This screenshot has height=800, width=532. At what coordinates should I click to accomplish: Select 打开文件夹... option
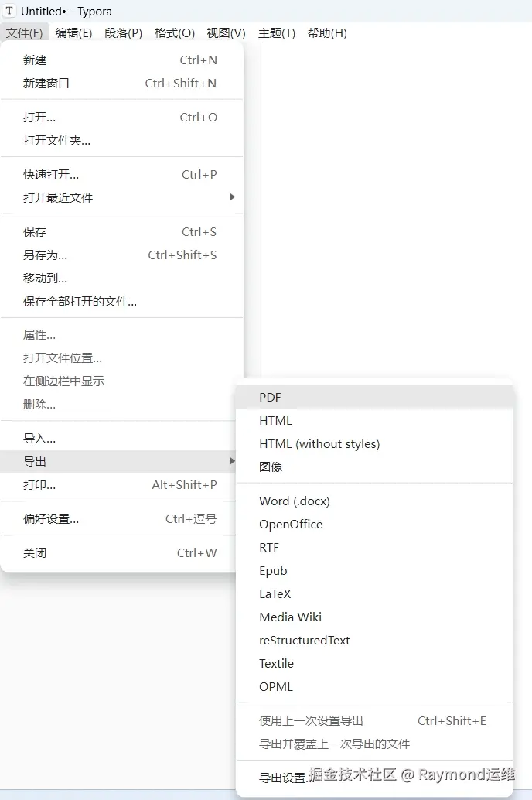coord(56,141)
